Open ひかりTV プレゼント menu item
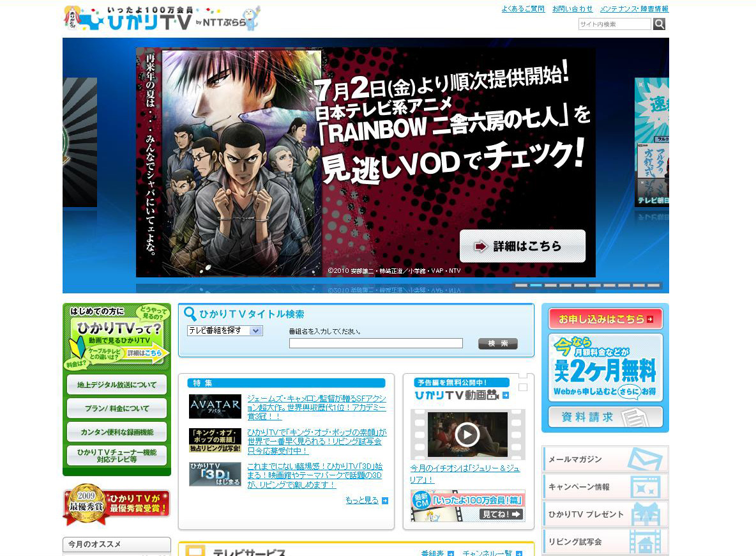Image resolution: width=756 pixels, height=556 pixels. [x=605, y=514]
